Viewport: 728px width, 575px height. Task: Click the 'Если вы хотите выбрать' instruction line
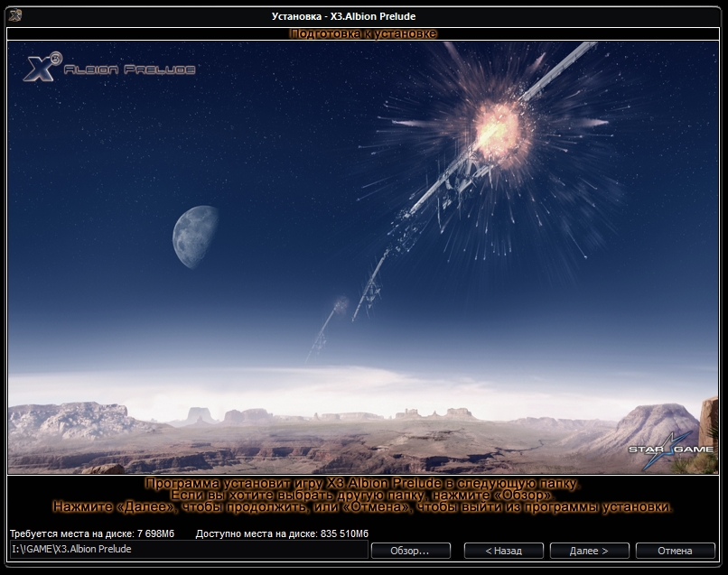click(x=363, y=496)
